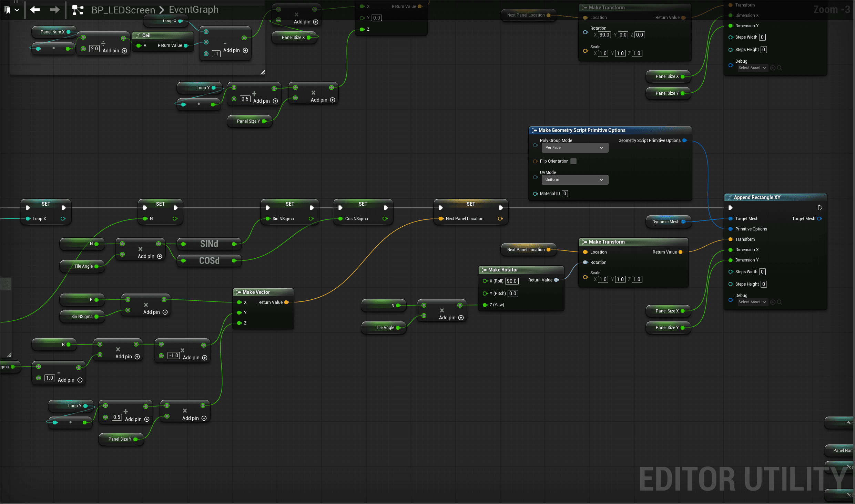Click the Make Vector node title
The width and height of the screenshot is (855, 504).
point(256,292)
